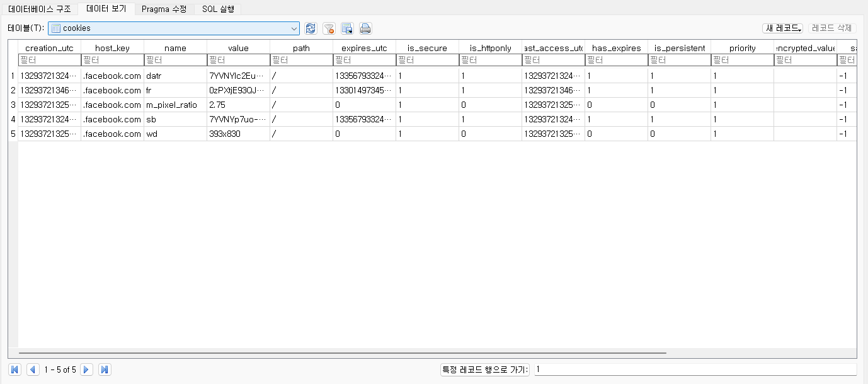
Task: Click the save table as icon
Action: (347, 28)
